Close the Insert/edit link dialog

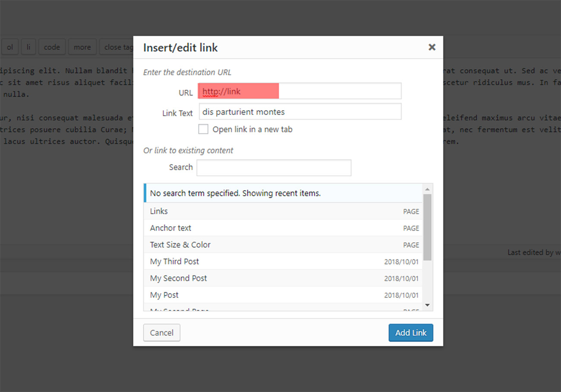(x=432, y=47)
